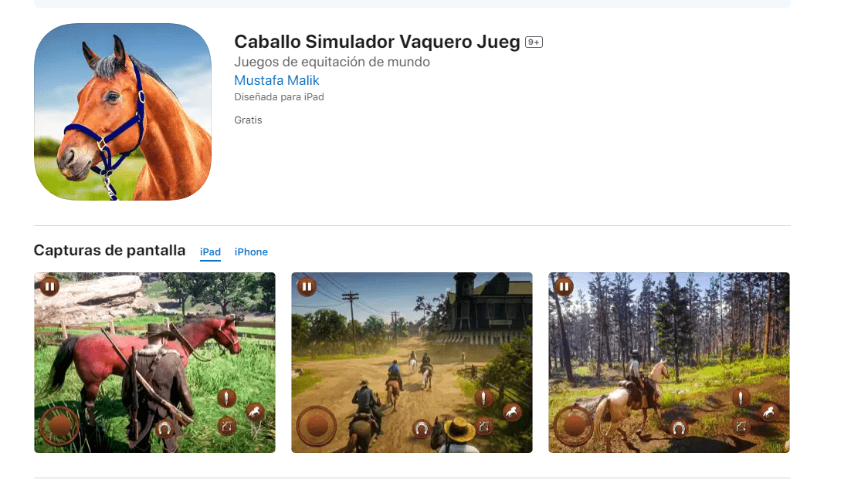
Task: Switch to the iPhone screenshots tab
Action: (x=251, y=252)
